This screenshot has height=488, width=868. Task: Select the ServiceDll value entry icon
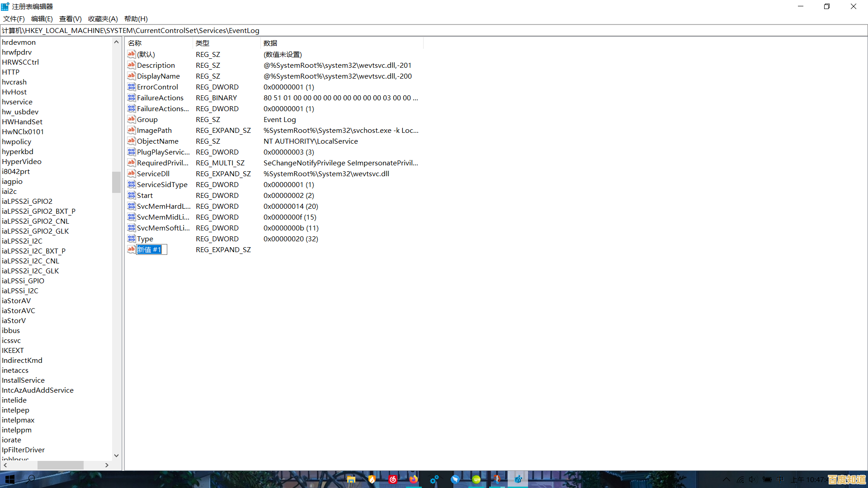coord(132,174)
